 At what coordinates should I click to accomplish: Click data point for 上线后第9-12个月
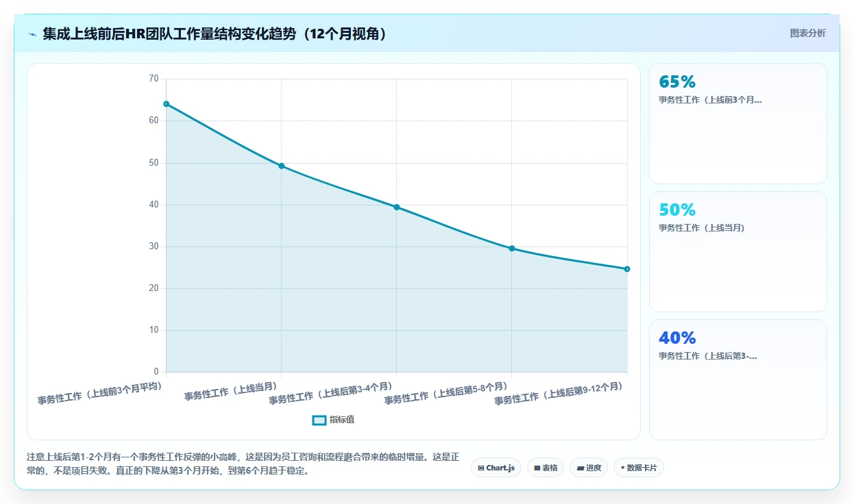[627, 269]
